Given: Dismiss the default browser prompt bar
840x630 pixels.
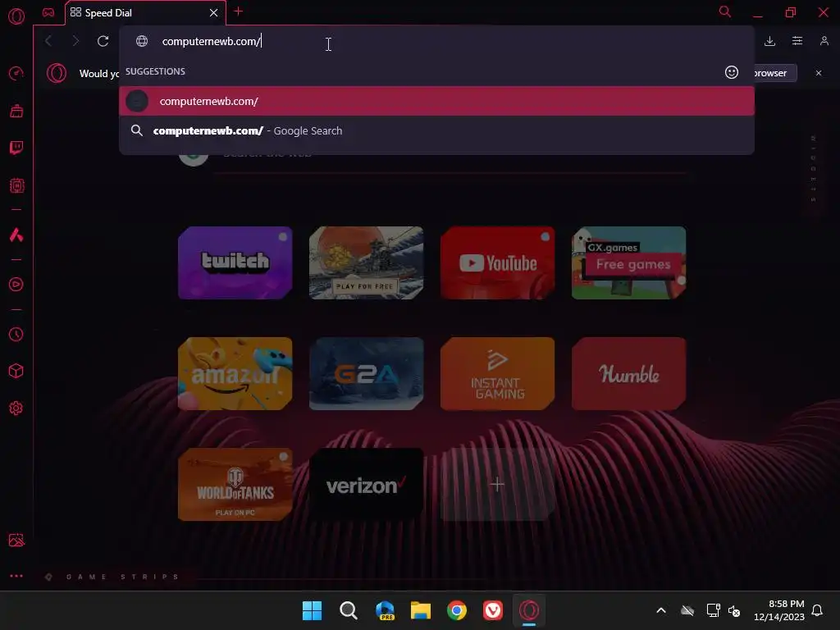Looking at the screenshot, I should 819,73.
